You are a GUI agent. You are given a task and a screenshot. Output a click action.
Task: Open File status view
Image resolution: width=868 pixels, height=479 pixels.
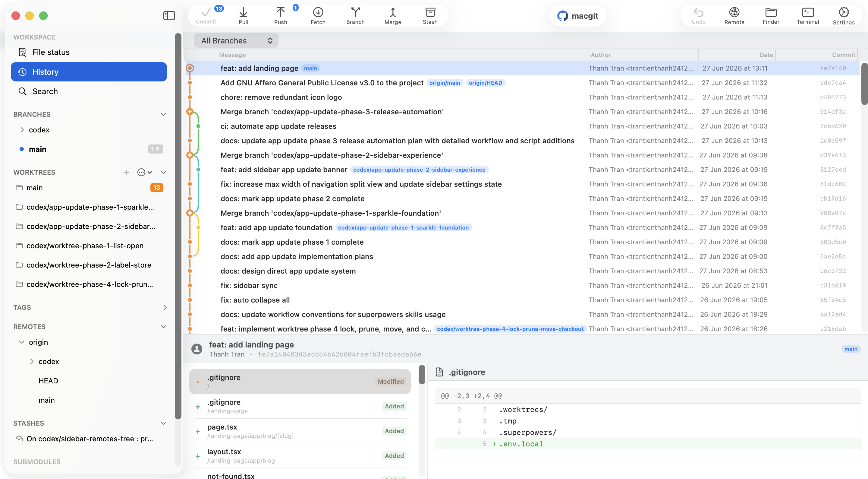coord(89,52)
